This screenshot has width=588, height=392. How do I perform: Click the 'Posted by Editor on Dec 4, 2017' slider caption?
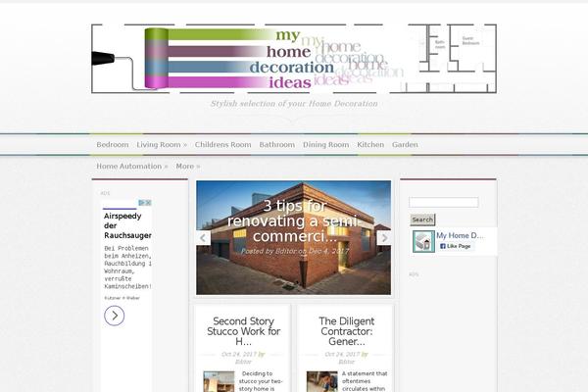point(295,251)
